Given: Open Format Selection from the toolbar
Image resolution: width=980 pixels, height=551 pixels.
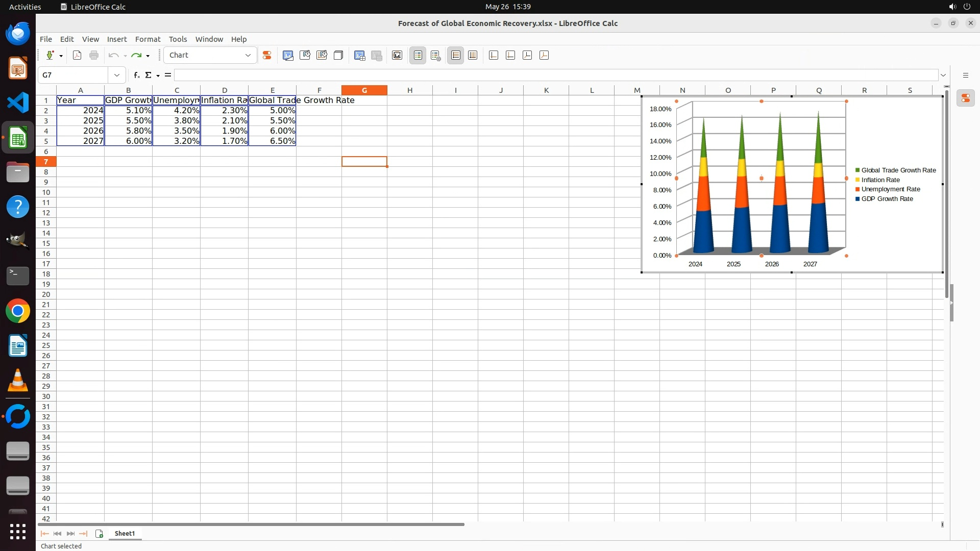Looking at the screenshot, I should pos(266,55).
